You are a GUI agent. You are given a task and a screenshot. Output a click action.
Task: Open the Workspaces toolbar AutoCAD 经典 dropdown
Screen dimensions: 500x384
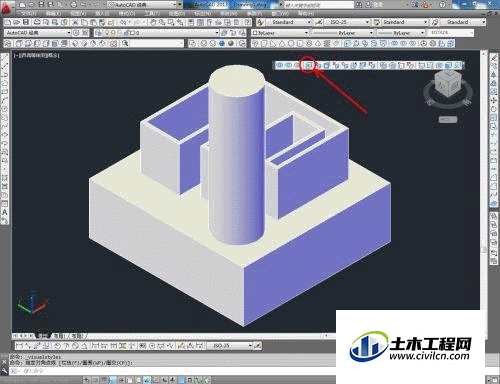point(38,33)
